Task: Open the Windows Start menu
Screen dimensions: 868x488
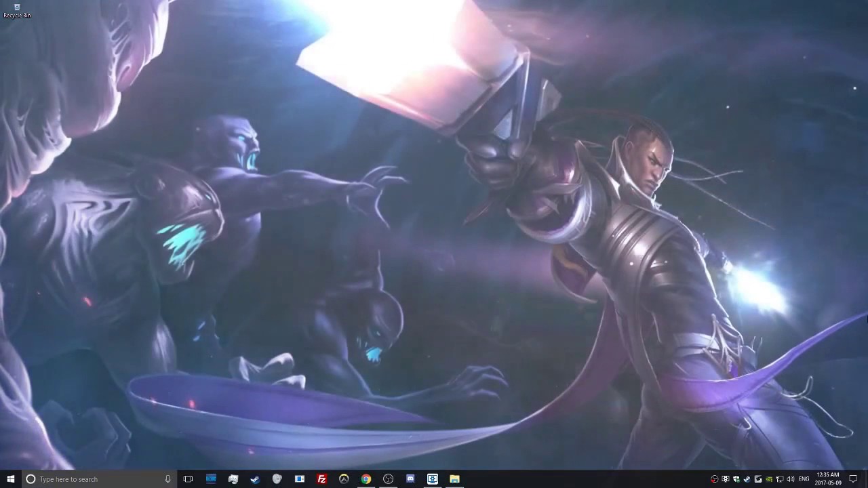Action: pyautogui.click(x=11, y=479)
